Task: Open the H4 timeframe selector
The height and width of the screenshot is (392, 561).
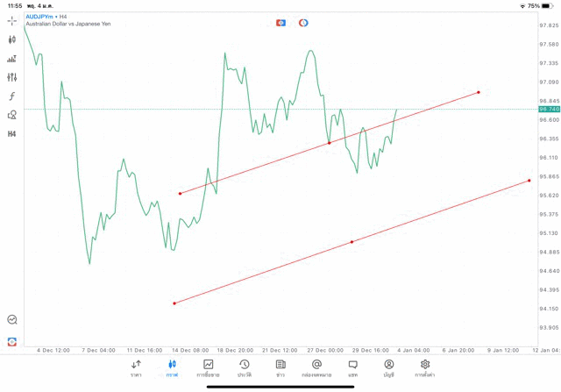Action: 12,134
